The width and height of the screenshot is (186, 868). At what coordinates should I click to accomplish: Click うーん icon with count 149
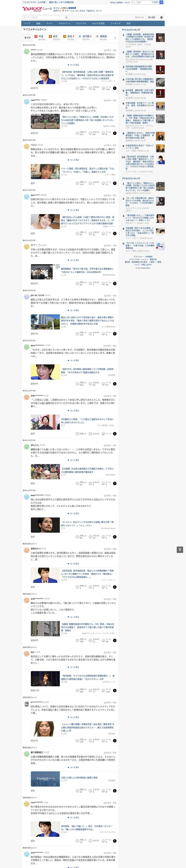pyautogui.click(x=103, y=88)
